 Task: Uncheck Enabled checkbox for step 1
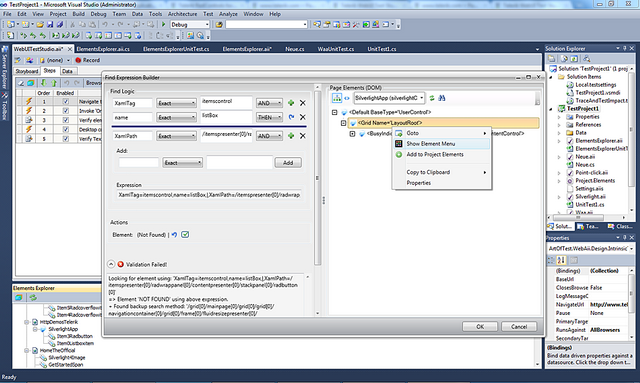pos(66,101)
